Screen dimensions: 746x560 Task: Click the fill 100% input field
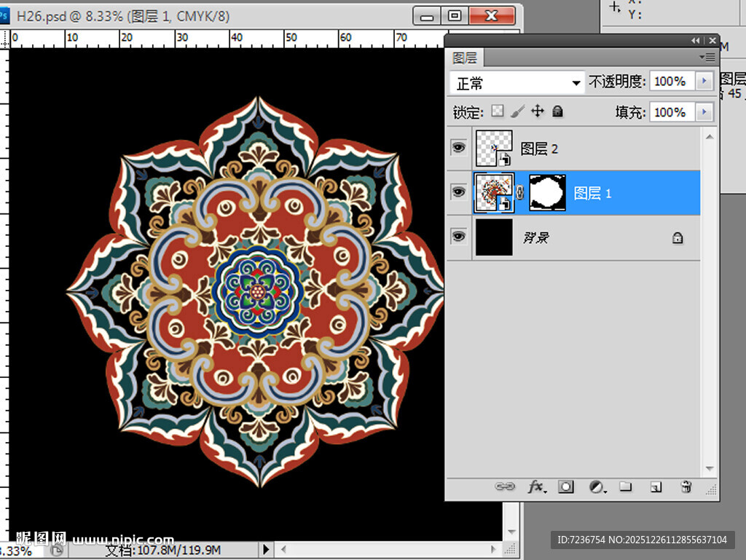pos(670,112)
